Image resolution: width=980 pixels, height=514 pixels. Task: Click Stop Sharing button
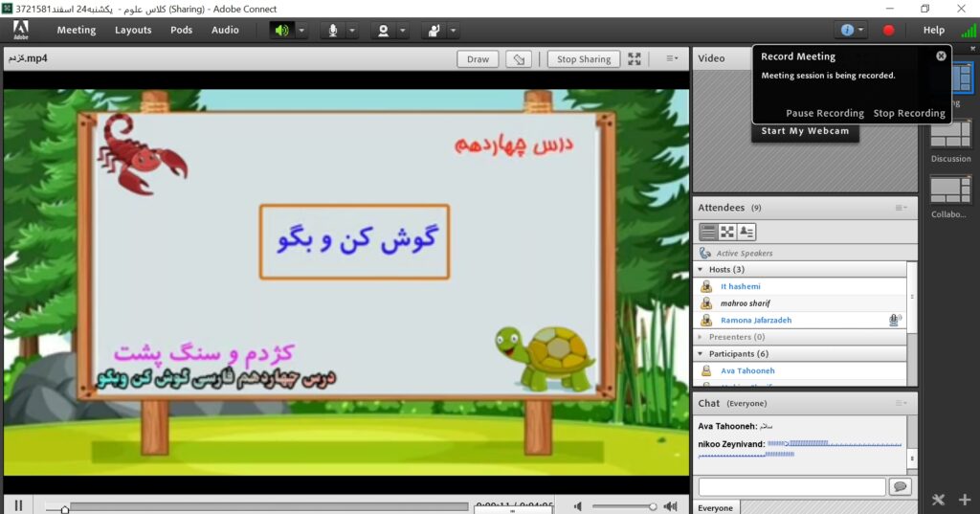click(584, 58)
